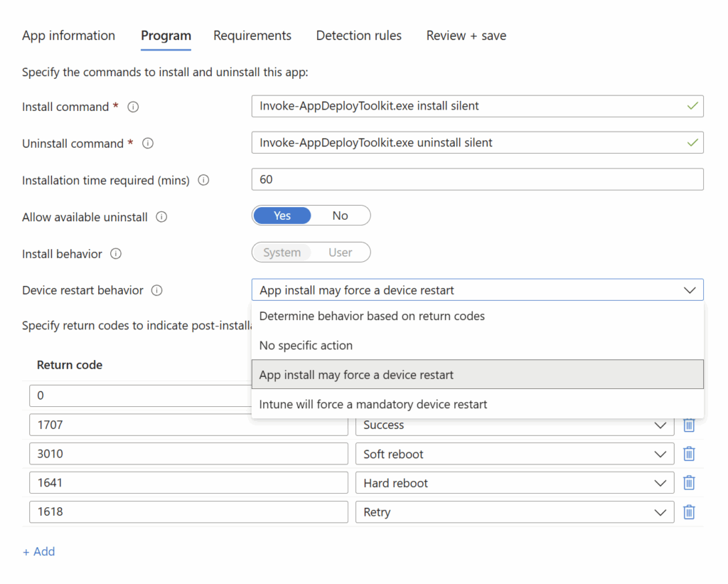728x584 pixels.
Task: Switch Install behavior to User
Action: click(x=341, y=252)
